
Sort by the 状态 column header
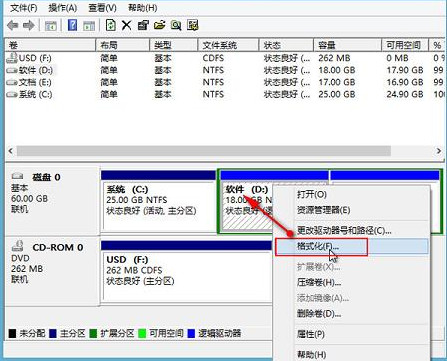click(286, 45)
